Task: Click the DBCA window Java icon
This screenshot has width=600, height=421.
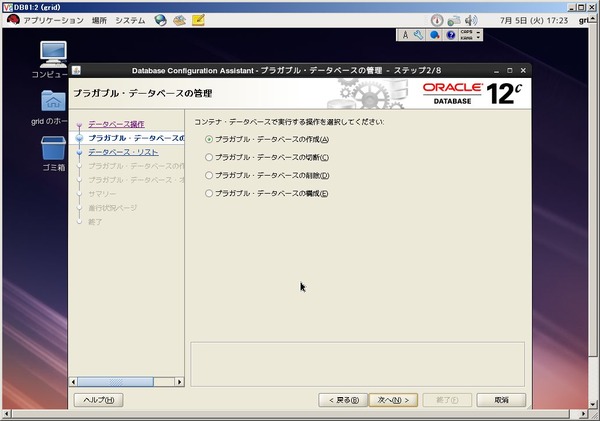Action: [x=76, y=70]
